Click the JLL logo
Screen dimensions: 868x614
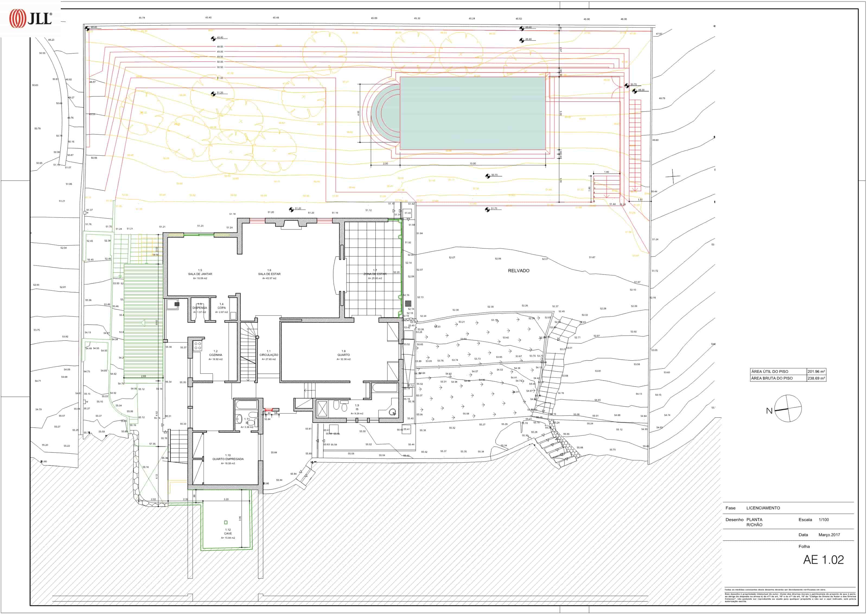click(30, 18)
